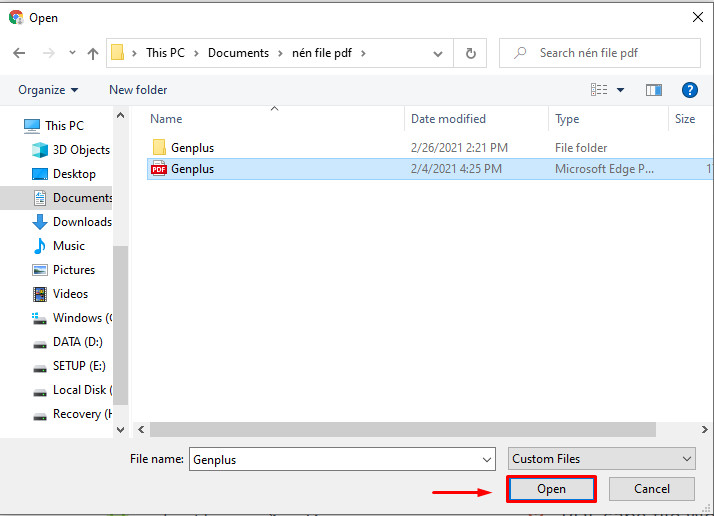The height and width of the screenshot is (516, 714).
Task: Click the yellow Genplus folder icon
Action: [159, 147]
